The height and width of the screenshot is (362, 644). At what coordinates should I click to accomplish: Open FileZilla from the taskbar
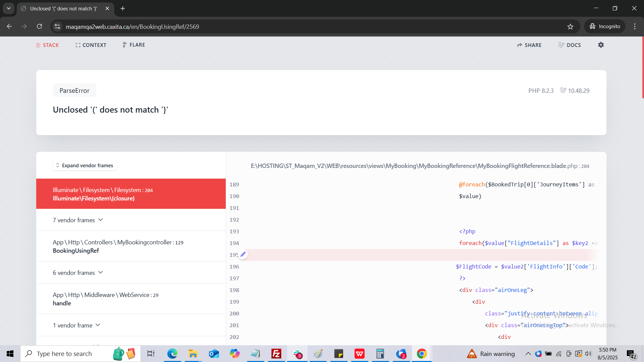pos(276,354)
